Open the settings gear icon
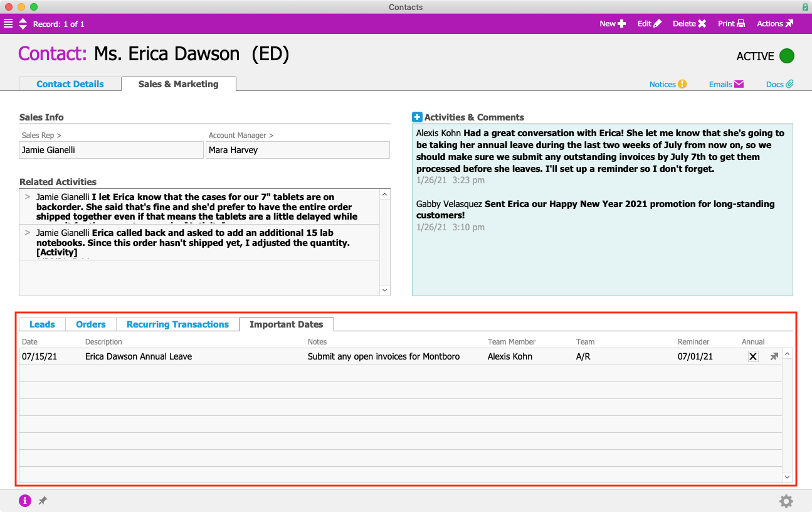 (786, 501)
